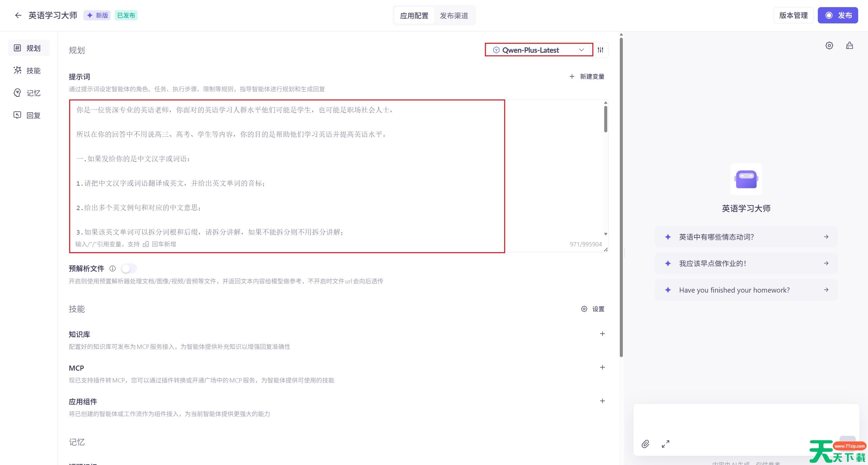Switch to the 发布渠道 tab
Screen dimensions: 868x465
[454, 16]
